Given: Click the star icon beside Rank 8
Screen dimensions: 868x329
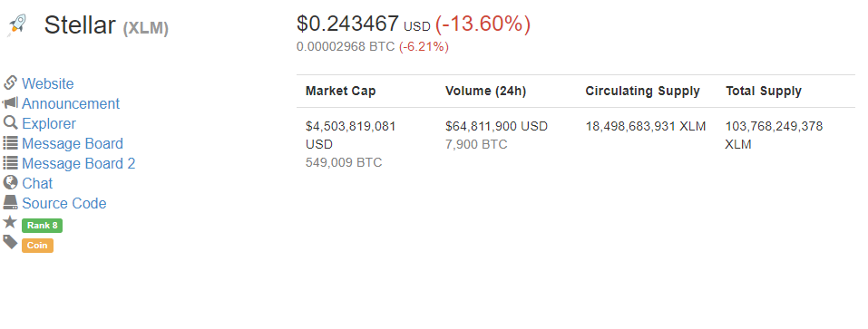Looking at the screenshot, I should [10, 222].
